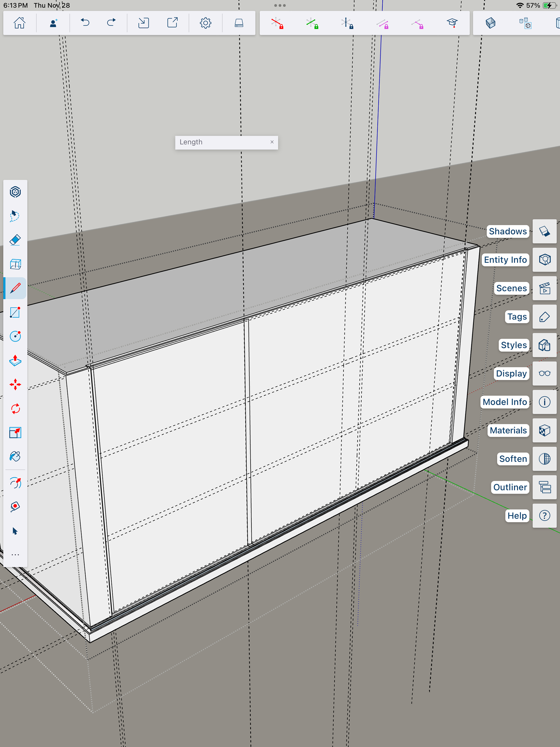Toggle the red axis lock
Screen dimensions: 560x747
[x=277, y=23]
